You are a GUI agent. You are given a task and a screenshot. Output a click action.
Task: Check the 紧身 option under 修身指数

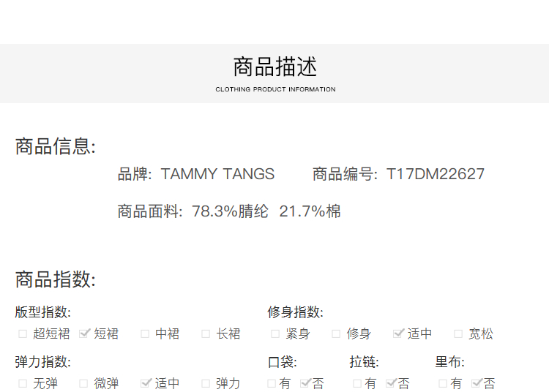point(275,333)
